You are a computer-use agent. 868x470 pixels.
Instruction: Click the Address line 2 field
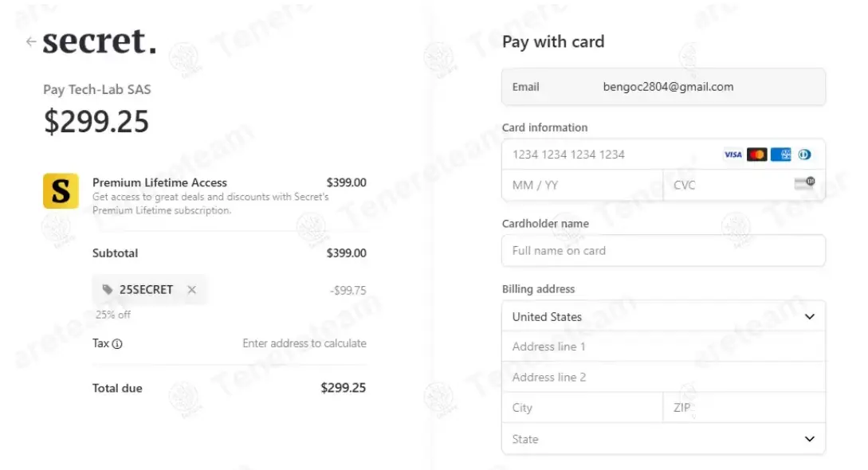[x=663, y=377]
